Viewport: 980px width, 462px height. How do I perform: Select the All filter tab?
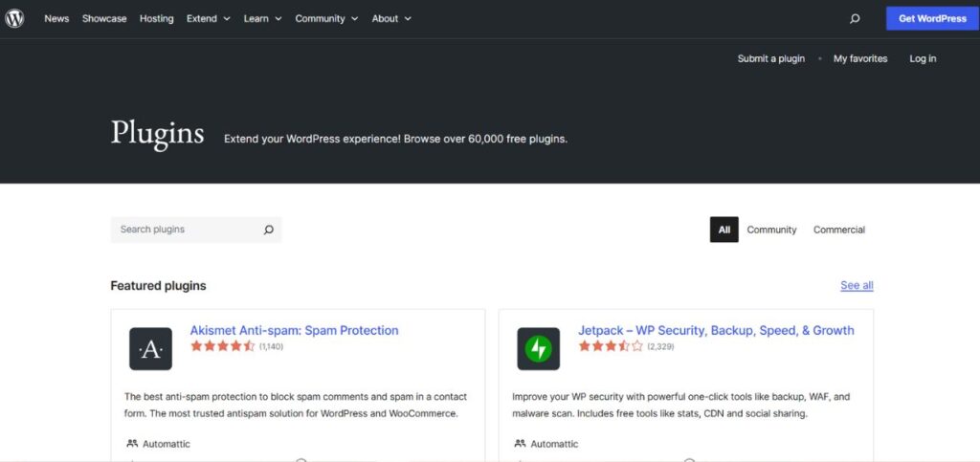point(724,230)
